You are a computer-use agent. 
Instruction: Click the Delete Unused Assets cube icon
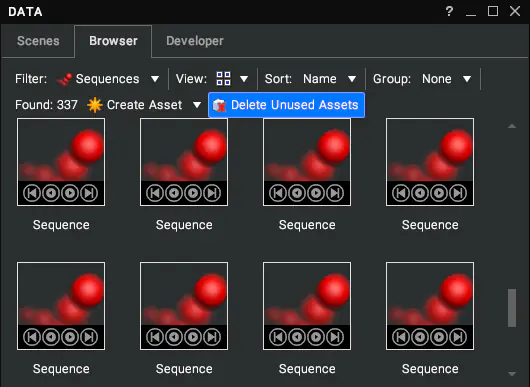pos(219,105)
